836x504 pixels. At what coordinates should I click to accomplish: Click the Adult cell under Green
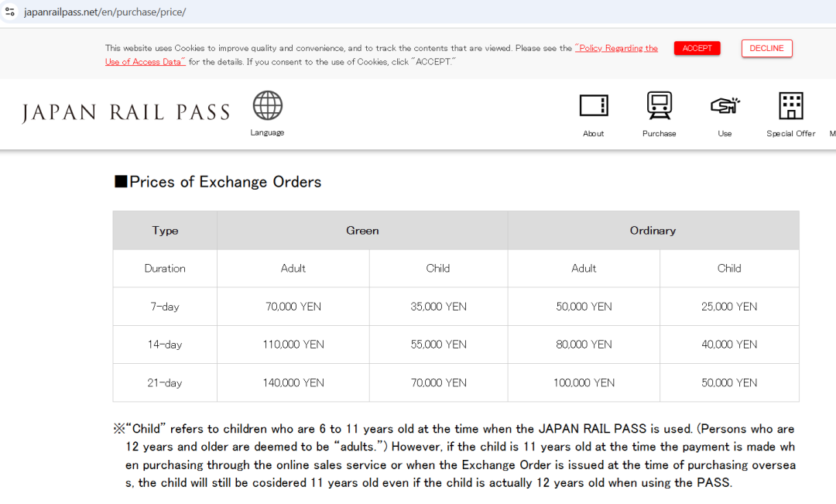[x=293, y=269]
